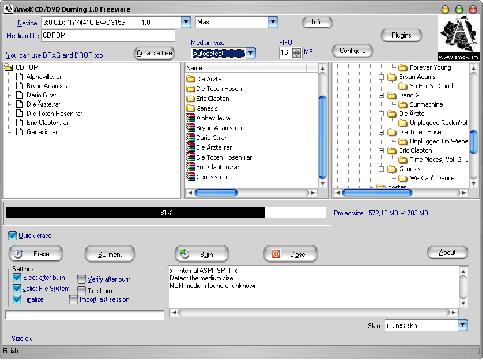Open the Plugins dialog
Screen dimensions: 483x361
click(401, 35)
